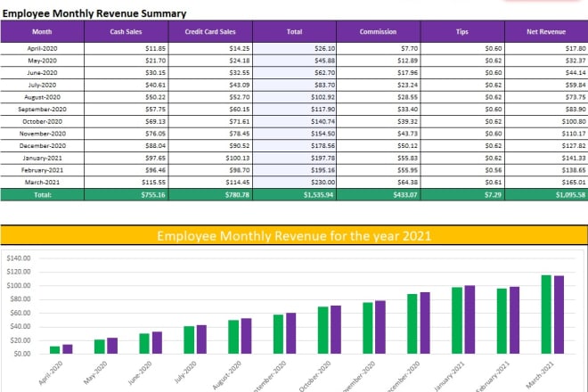Click credit card sales value $100.13
Viewport: 588px width, 392px height.
click(237, 158)
